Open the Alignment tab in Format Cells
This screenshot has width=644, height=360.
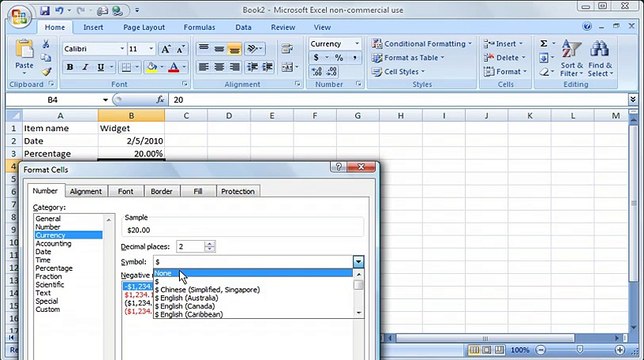click(85, 191)
